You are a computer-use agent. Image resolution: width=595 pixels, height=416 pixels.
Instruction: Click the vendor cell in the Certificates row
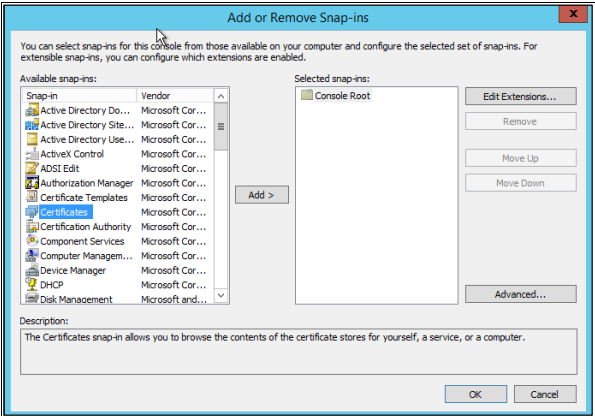[x=174, y=212]
